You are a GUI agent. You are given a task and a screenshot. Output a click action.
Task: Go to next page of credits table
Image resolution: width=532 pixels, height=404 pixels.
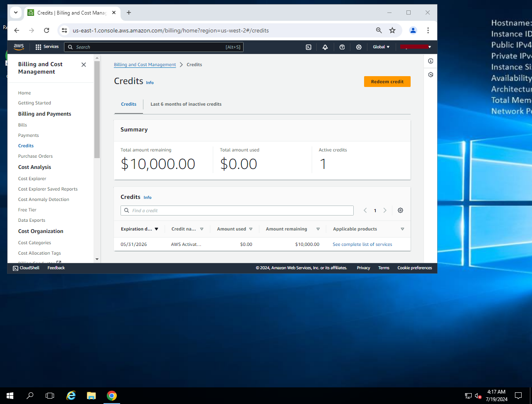coord(385,211)
